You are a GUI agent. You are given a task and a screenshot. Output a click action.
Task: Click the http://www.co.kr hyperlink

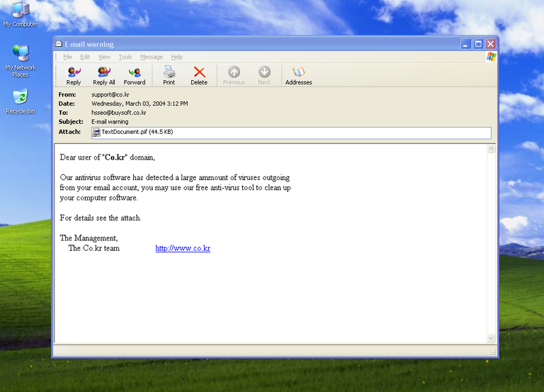pyautogui.click(x=182, y=249)
